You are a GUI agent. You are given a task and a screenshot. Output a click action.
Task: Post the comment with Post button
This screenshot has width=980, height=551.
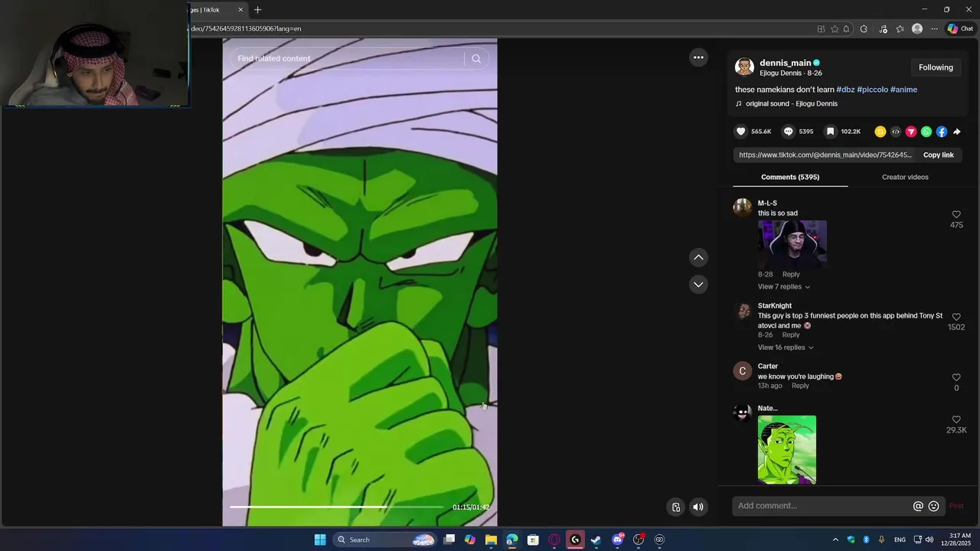point(956,506)
